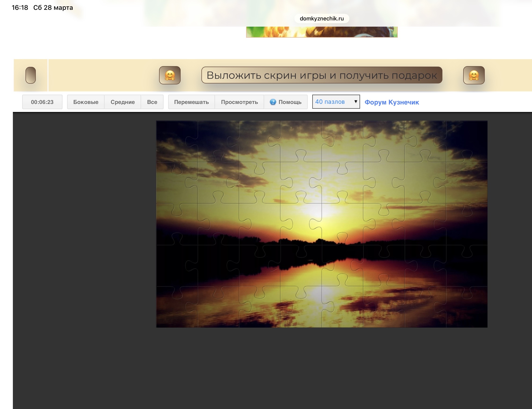Viewport: 532px width, 409px height.
Task: Click the bottom-right corner puzzle piece
Action: 466,309
